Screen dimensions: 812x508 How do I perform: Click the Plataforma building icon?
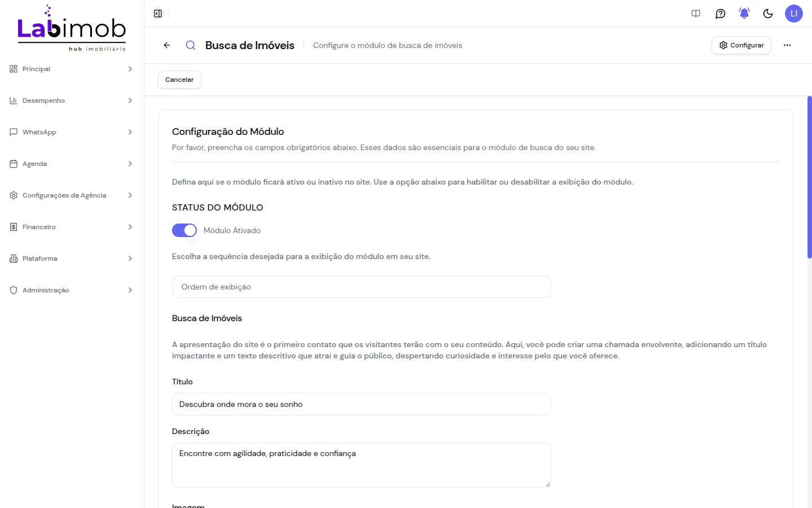pos(14,259)
